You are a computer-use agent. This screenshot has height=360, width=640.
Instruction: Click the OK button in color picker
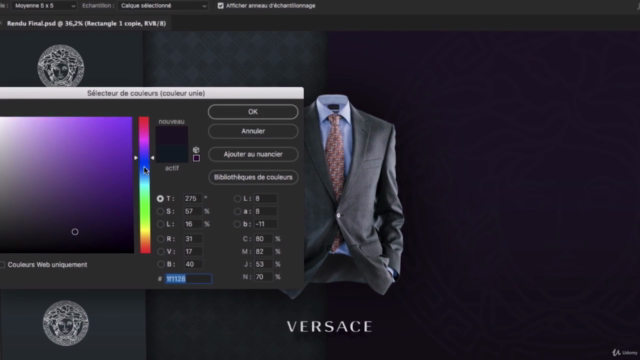point(253,112)
